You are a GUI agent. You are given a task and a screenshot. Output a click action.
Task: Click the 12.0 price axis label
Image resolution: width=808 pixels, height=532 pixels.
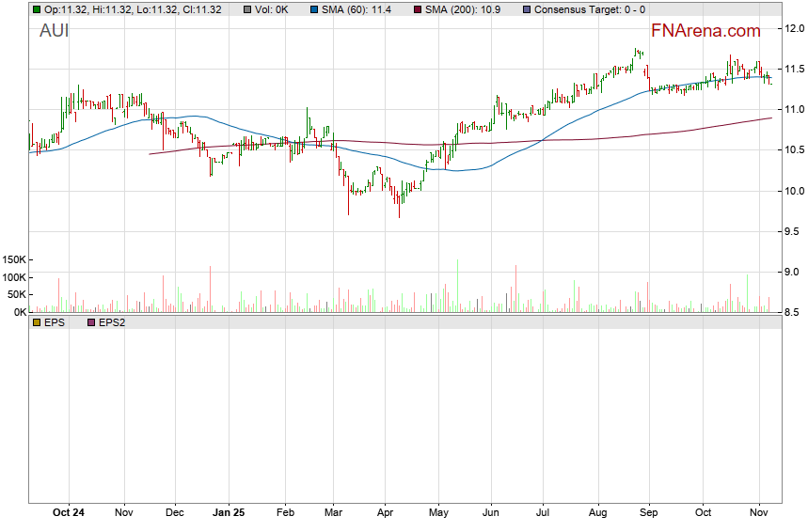(795, 28)
